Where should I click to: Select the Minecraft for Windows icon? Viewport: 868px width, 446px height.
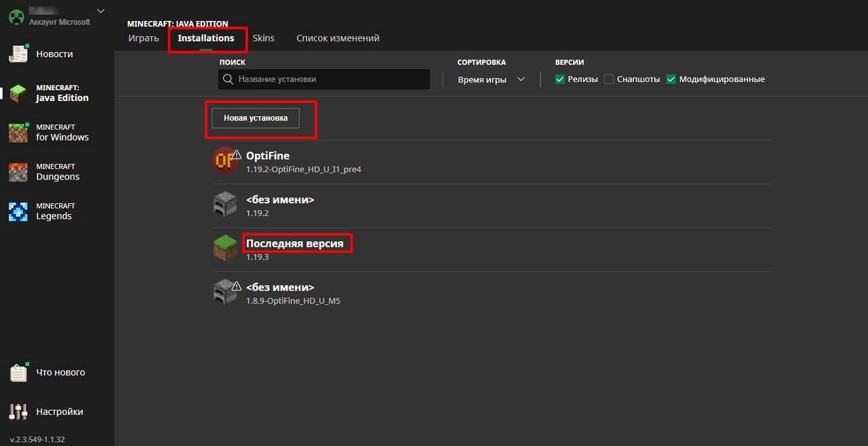(x=18, y=133)
